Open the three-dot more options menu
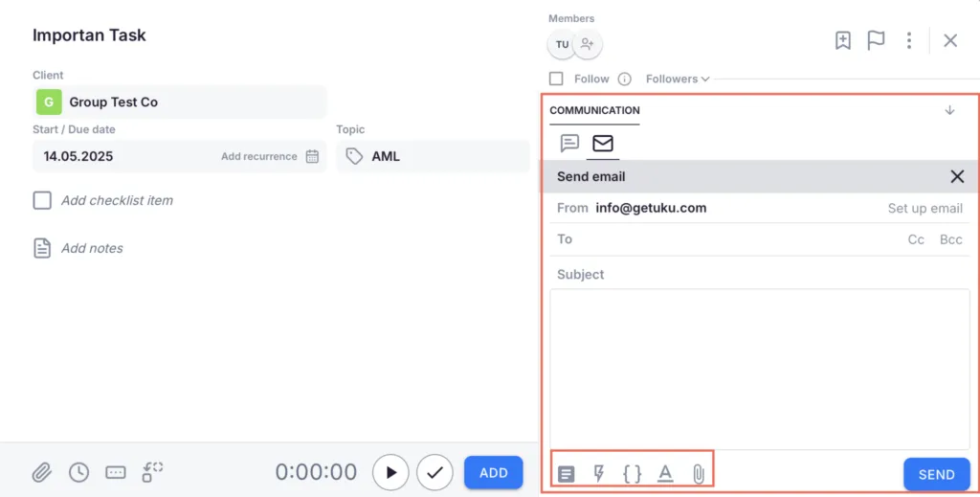The height and width of the screenshot is (497, 980). click(909, 40)
